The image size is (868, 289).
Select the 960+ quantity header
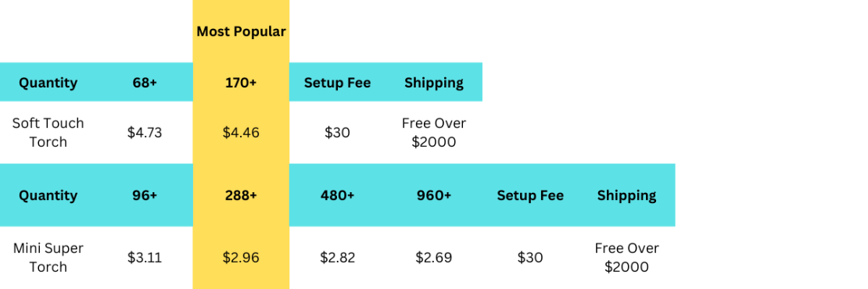point(433,195)
